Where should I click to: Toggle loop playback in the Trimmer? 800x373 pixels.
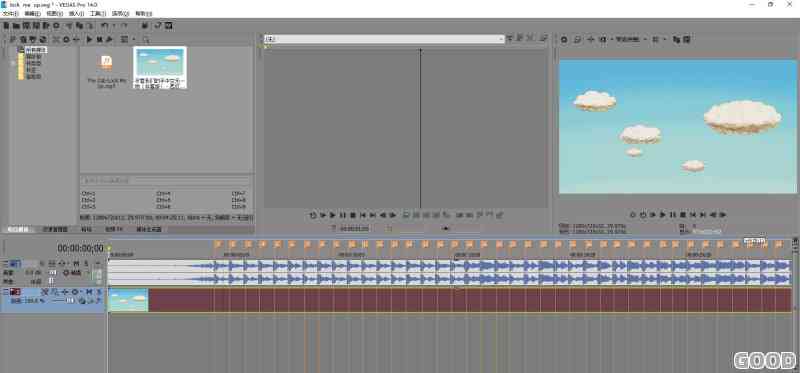coord(313,215)
